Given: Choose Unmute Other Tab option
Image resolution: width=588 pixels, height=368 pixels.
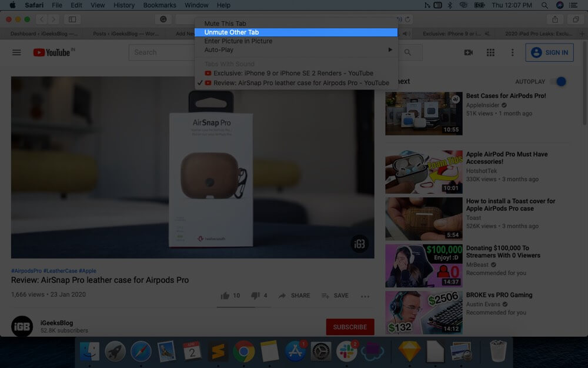Looking at the screenshot, I should pos(296,32).
